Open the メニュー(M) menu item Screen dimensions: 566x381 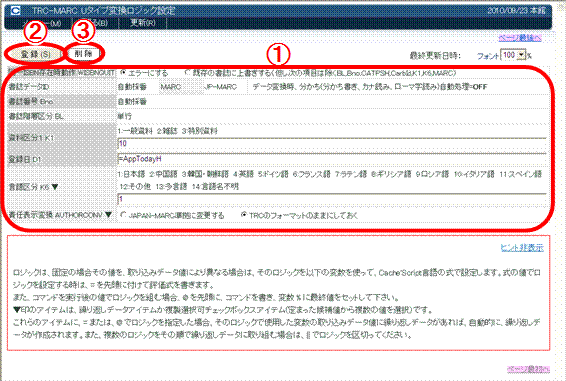pos(42,23)
